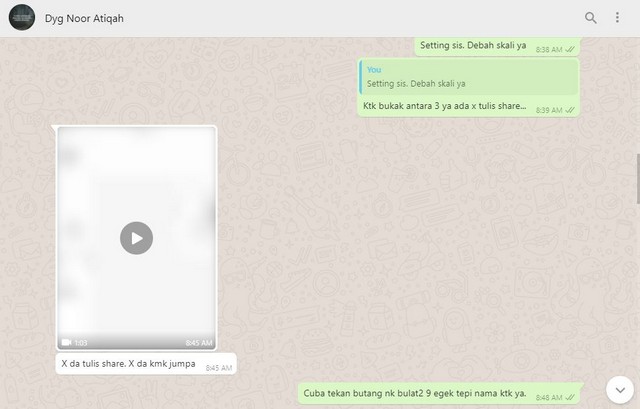This screenshot has width=640, height=409.
Task: Jump to latest messages with the down chevron
Action: point(618,388)
